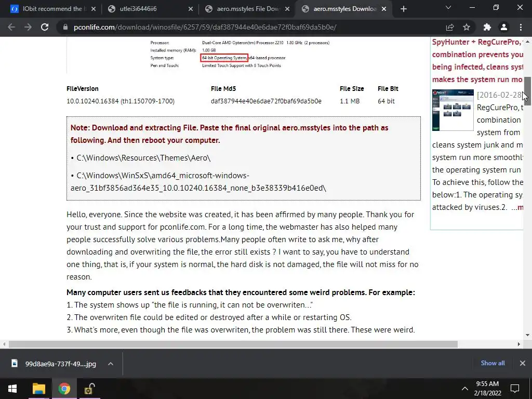Image resolution: width=532 pixels, height=399 pixels.
Task: Open the Action Center notifications icon
Action: tap(515, 389)
